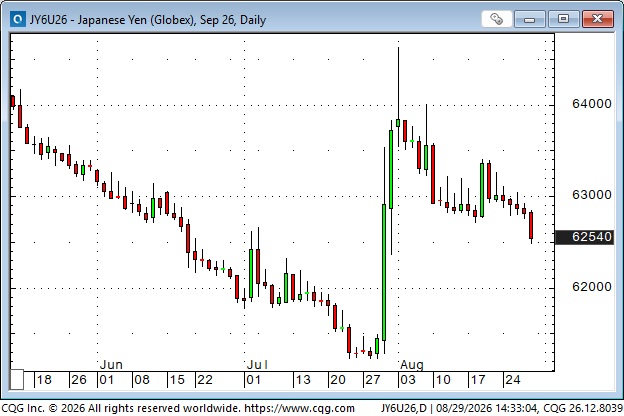Click date label 10 on time axis
624x416 pixels.
pyautogui.click(x=443, y=380)
